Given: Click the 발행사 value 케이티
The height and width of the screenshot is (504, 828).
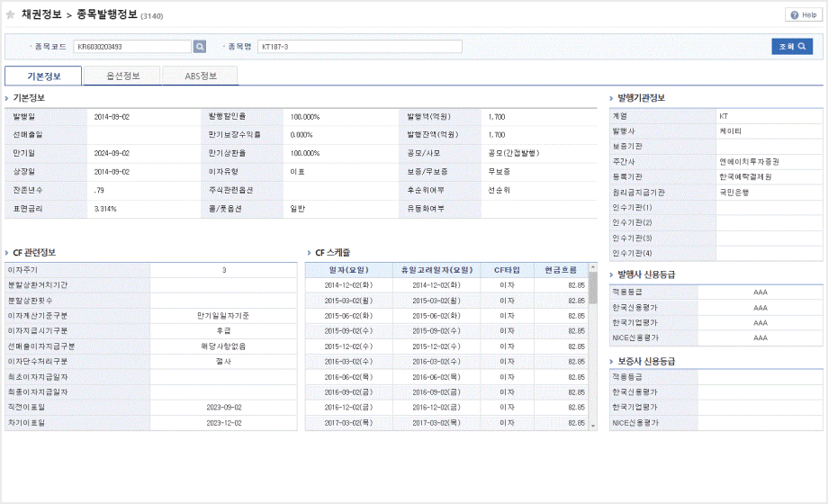Looking at the screenshot, I should click(x=730, y=131).
